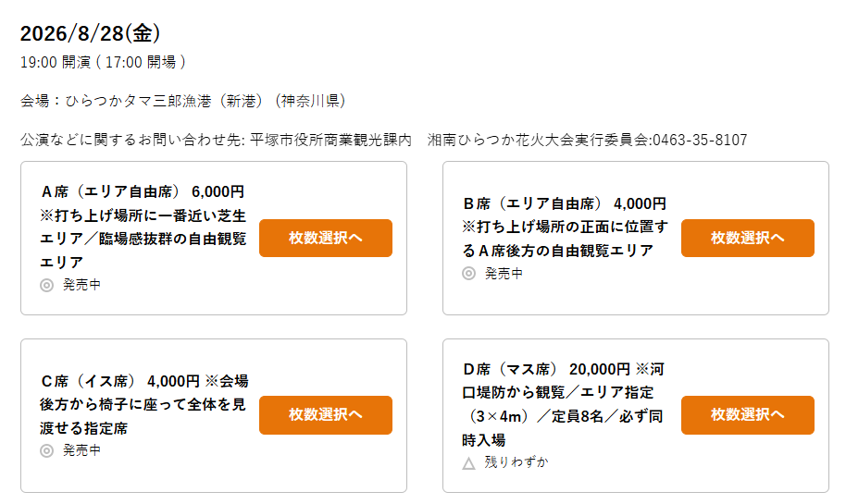Click 枚数選択へ button for D席 マス席

tap(747, 415)
